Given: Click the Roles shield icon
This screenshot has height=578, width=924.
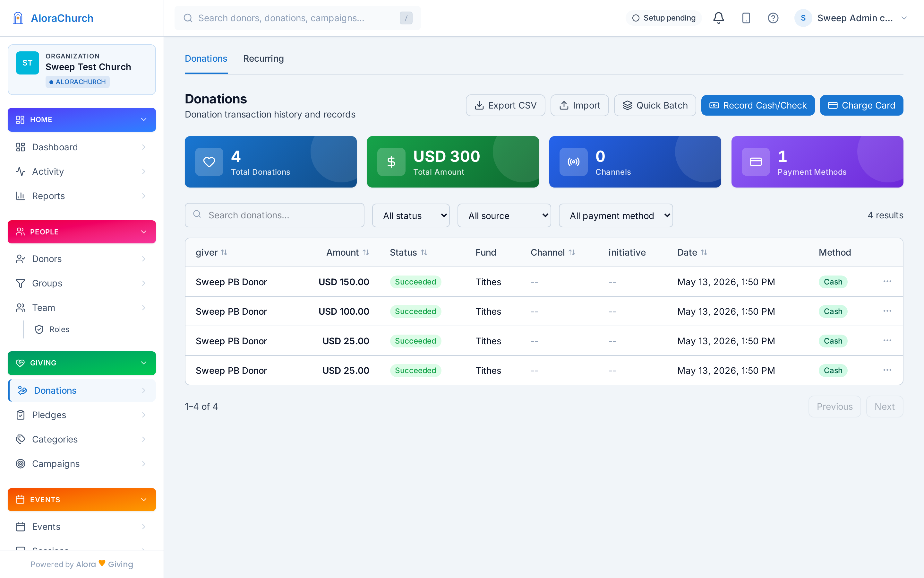Looking at the screenshot, I should pyautogui.click(x=39, y=329).
